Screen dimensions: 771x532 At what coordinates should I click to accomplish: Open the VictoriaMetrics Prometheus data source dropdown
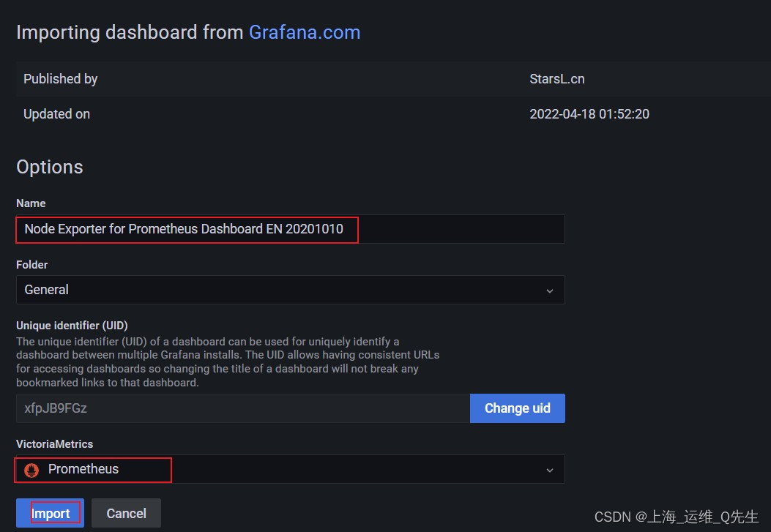[290, 469]
